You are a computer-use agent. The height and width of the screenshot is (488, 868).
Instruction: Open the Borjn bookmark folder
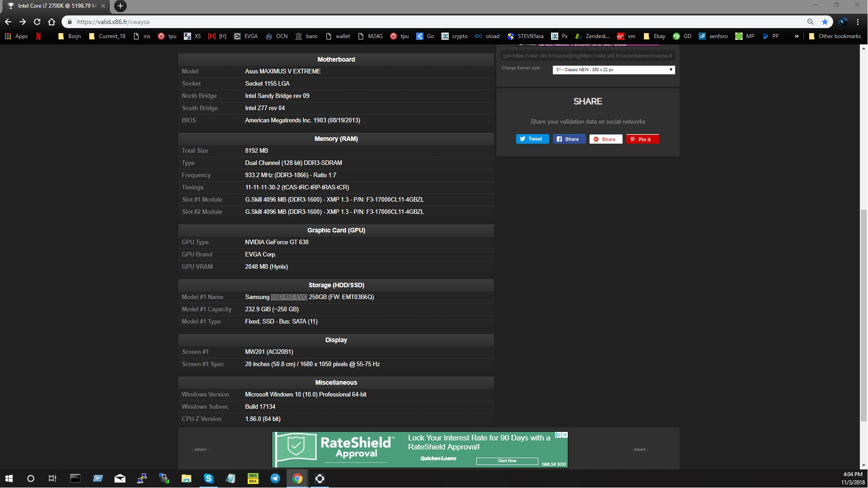coord(70,36)
